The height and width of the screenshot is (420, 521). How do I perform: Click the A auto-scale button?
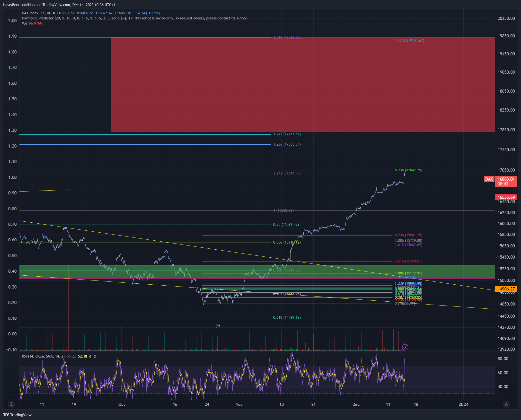coord(506,404)
